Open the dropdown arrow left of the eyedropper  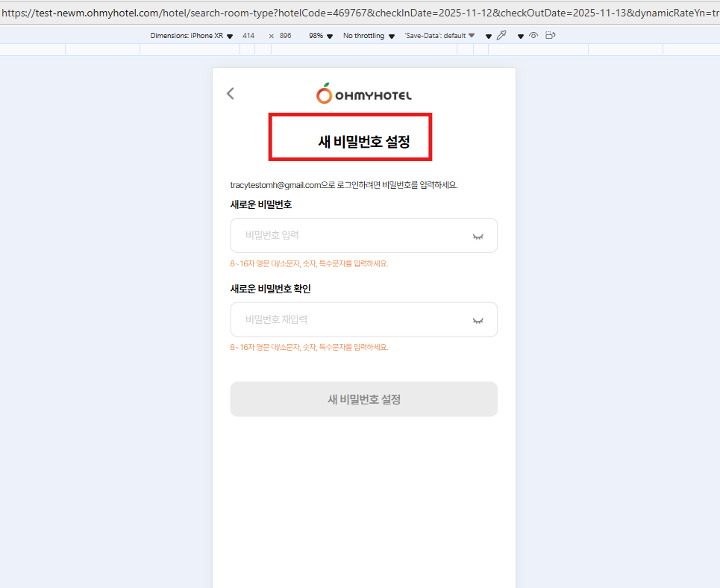(489, 37)
